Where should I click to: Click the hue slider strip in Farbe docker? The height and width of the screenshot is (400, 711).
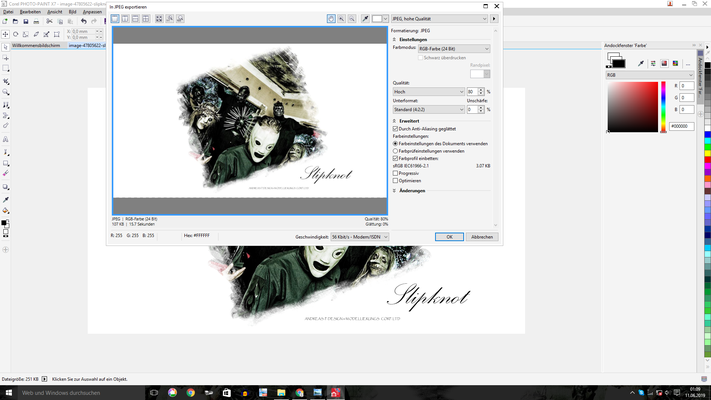[x=663, y=107]
